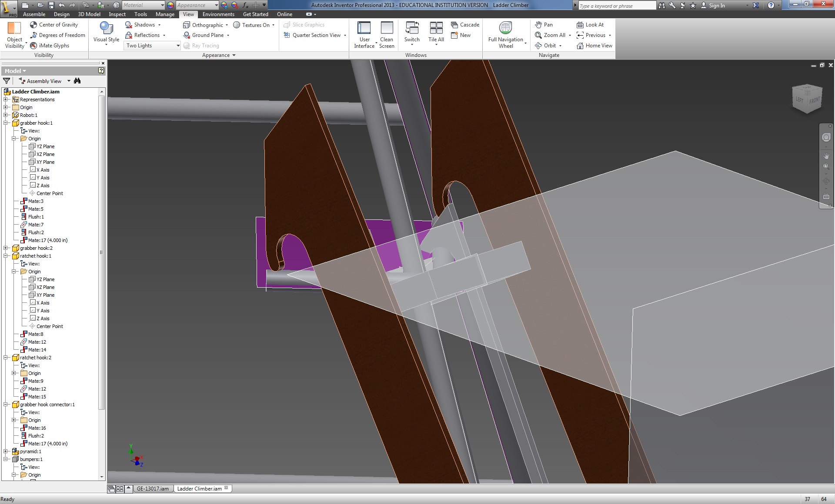Expand the grabber hook:2 node
835x504 pixels.
[x=6, y=248]
